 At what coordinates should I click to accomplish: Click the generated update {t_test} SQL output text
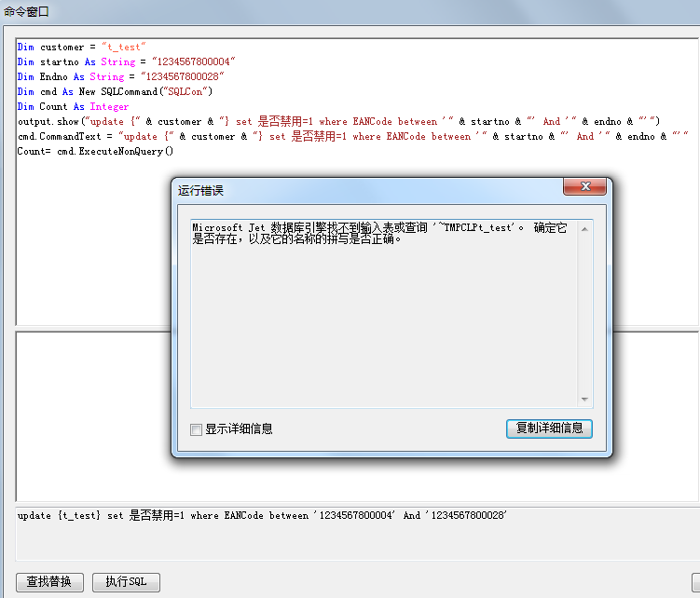point(262,515)
